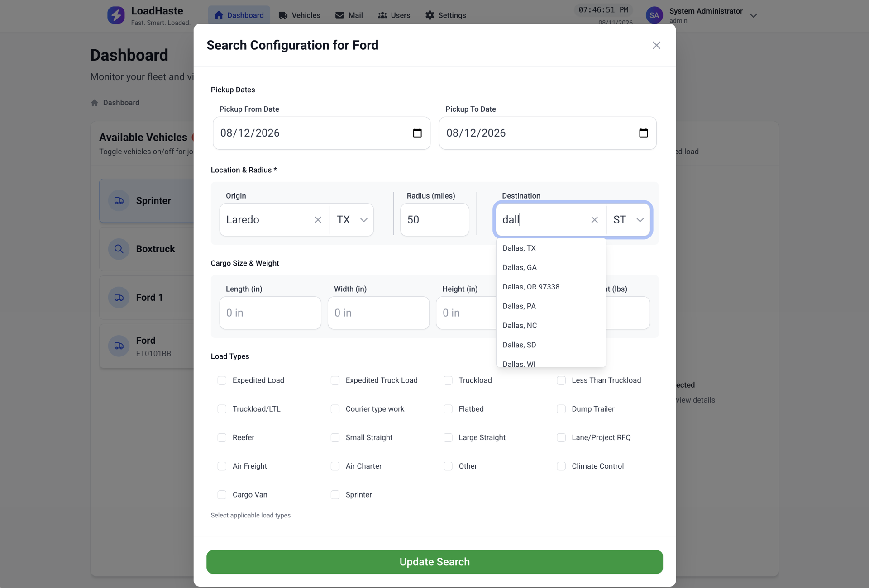Click the Update Search button
This screenshot has width=869, height=588.
434,562
